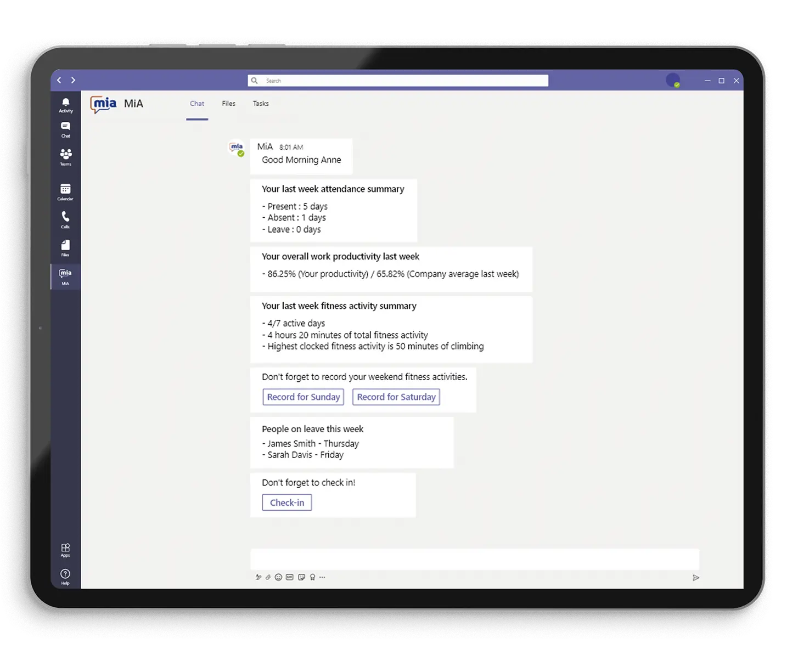
Task: Click 'Your last week attendance summary' heading
Action: tap(333, 189)
